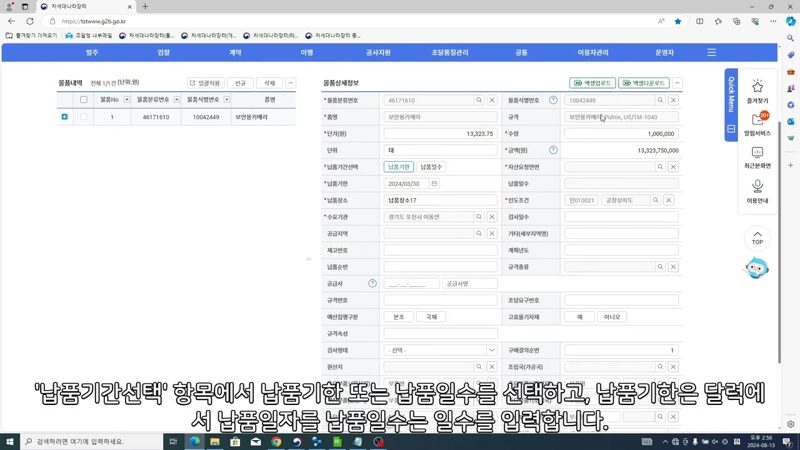The height and width of the screenshot is (450, 800).
Task: Open help for 공급사
Action: click(x=372, y=283)
